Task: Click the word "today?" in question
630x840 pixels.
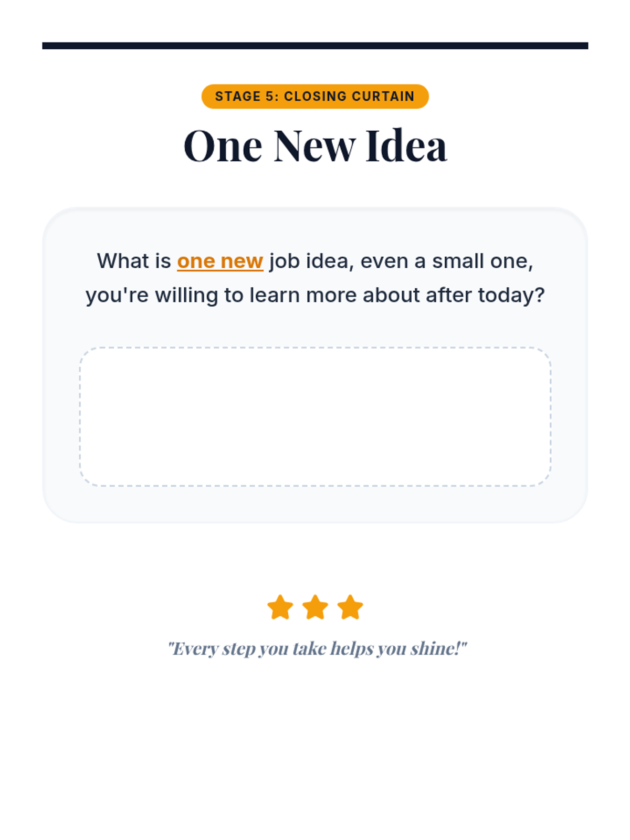Action: click(511, 295)
